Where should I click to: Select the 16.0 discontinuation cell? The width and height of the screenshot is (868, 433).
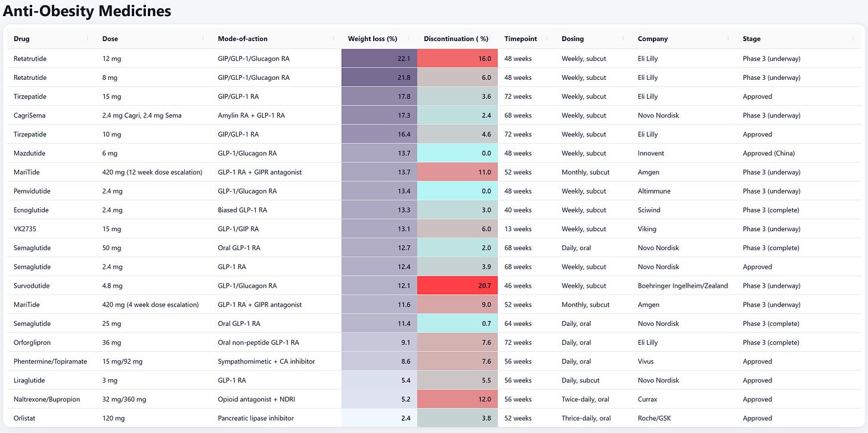pyautogui.click(x=457, y=58)
